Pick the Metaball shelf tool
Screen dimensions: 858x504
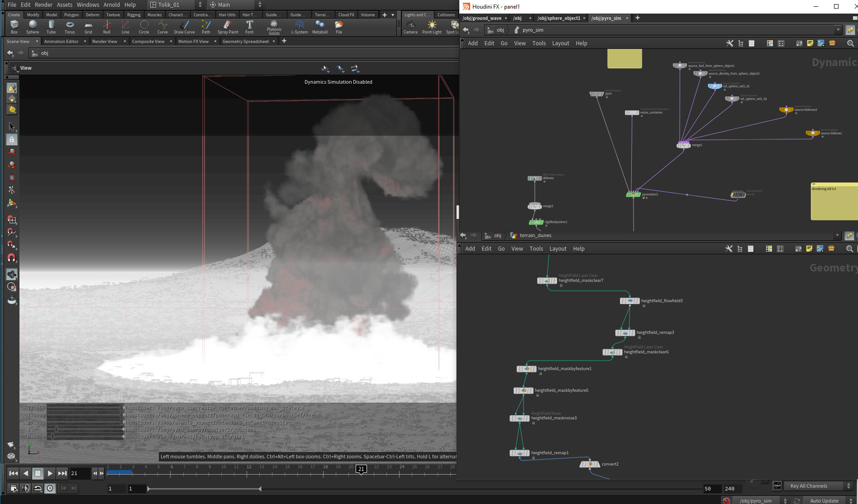(x=319, y=27)
